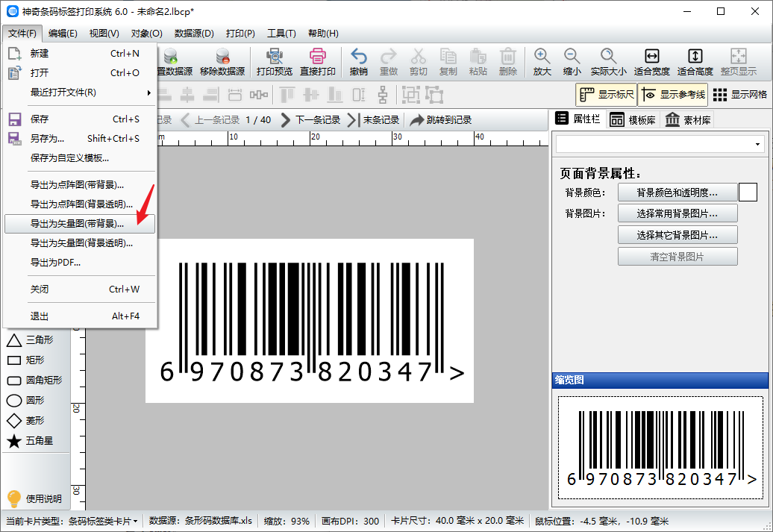Select Exit in the File menu
Screen dimensions: 773x532
[x=80, y=316]
